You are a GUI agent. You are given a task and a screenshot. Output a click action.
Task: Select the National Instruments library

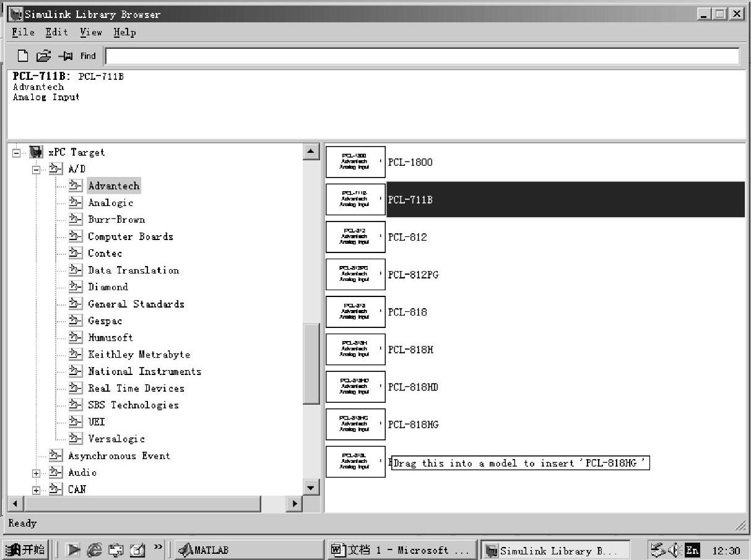[145, 371]
